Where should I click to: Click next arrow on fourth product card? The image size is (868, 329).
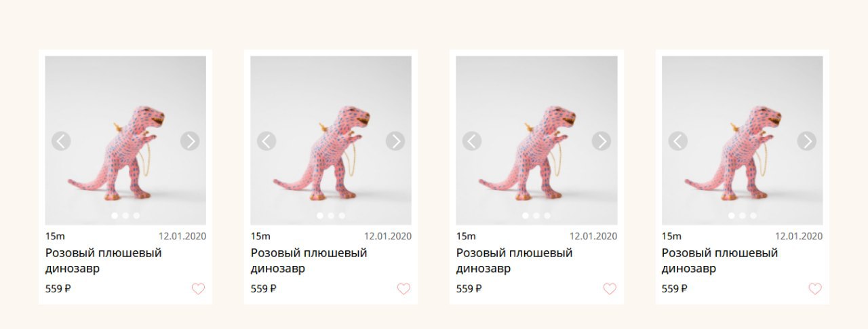point(807,141)
